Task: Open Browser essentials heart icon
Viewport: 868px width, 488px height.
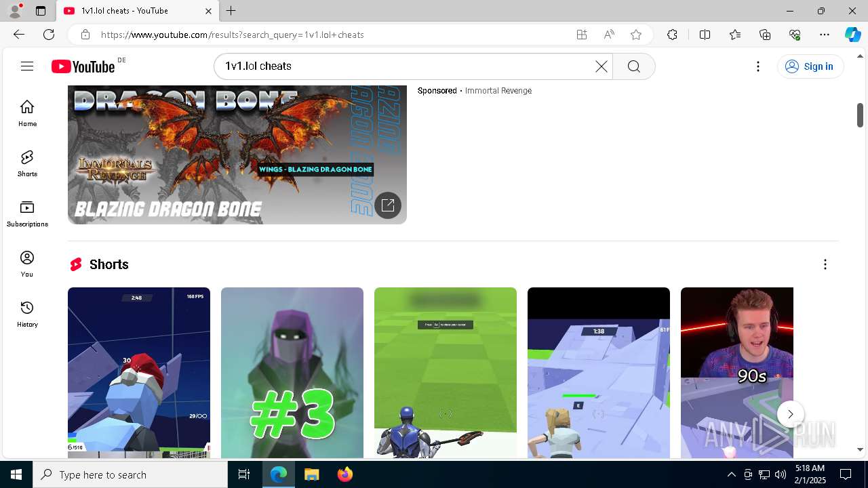Action: (795, 35)
